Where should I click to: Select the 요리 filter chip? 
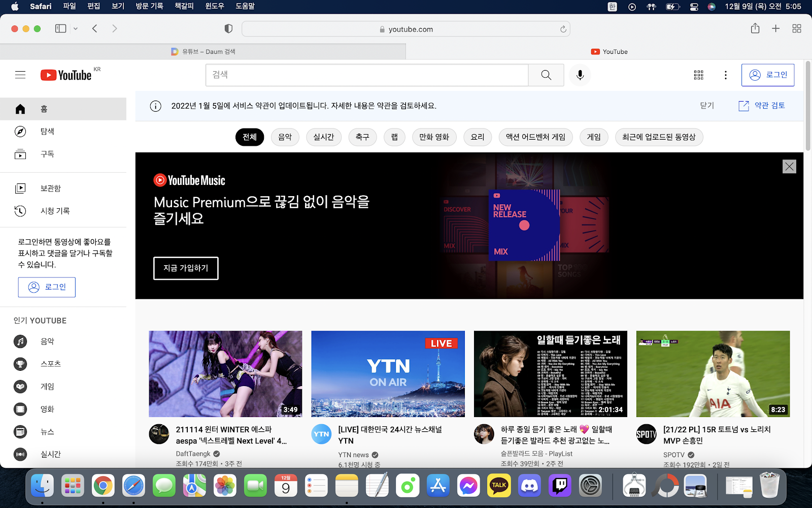point(478,137)
